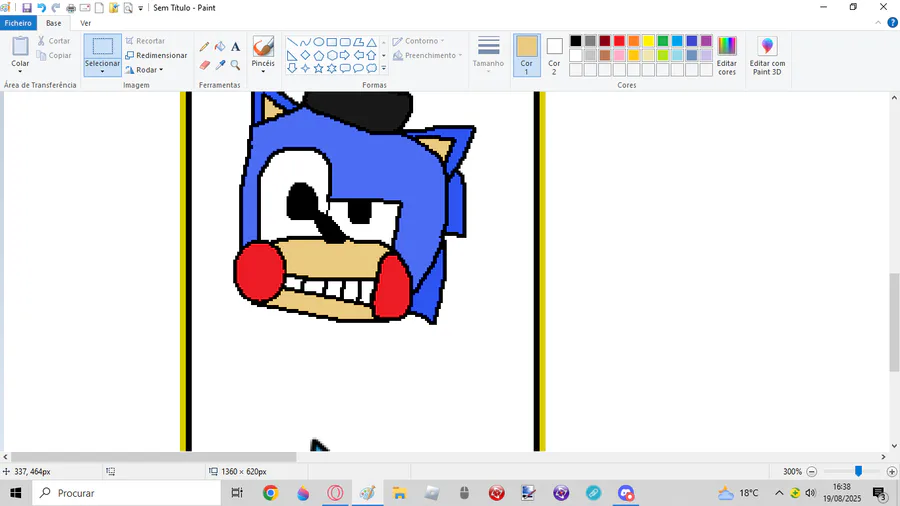This screenshot has width=900, height=506.
Task: Click the Procurar taskbar search box
Action: click(x=126, y=493)
